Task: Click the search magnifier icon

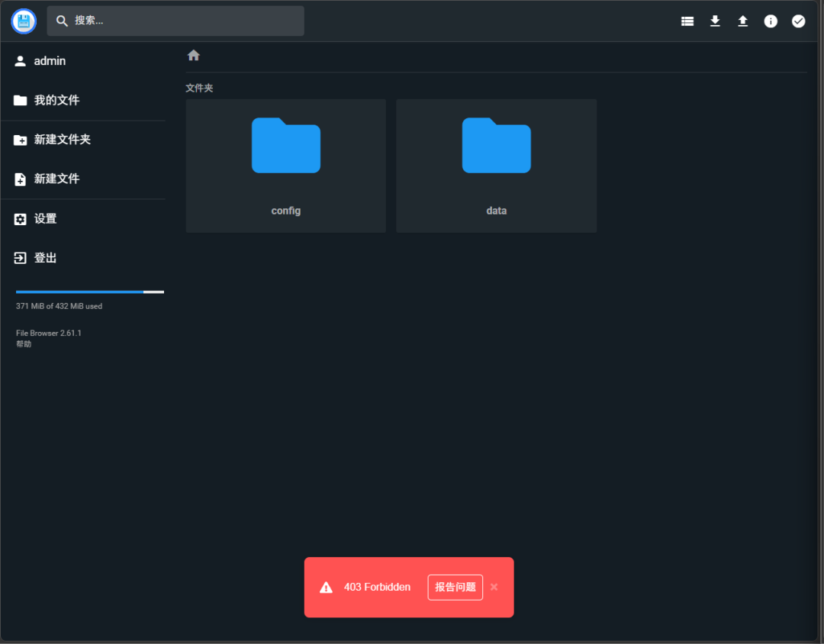Action: point(63,21)
